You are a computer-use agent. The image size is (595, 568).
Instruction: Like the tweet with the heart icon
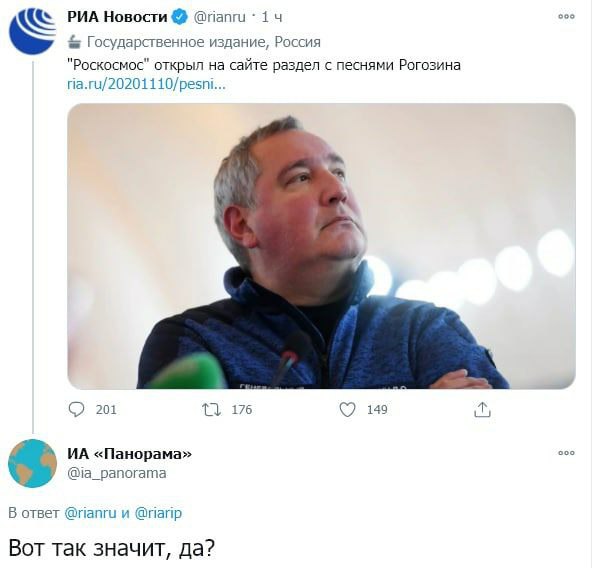pos(347,410)
